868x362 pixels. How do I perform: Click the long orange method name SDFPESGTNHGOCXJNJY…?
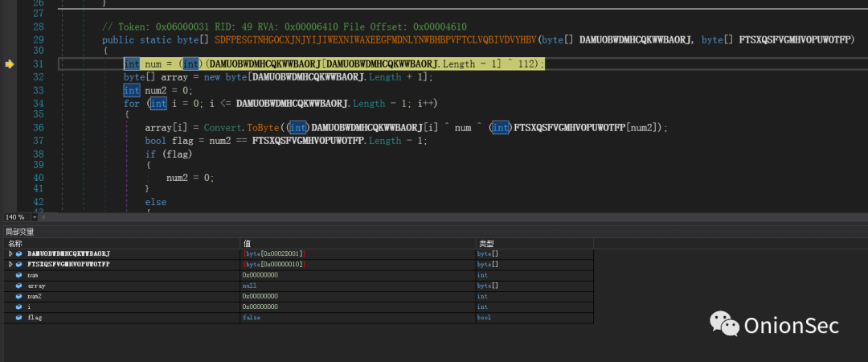pyautogui.click(x=376, y=40)
